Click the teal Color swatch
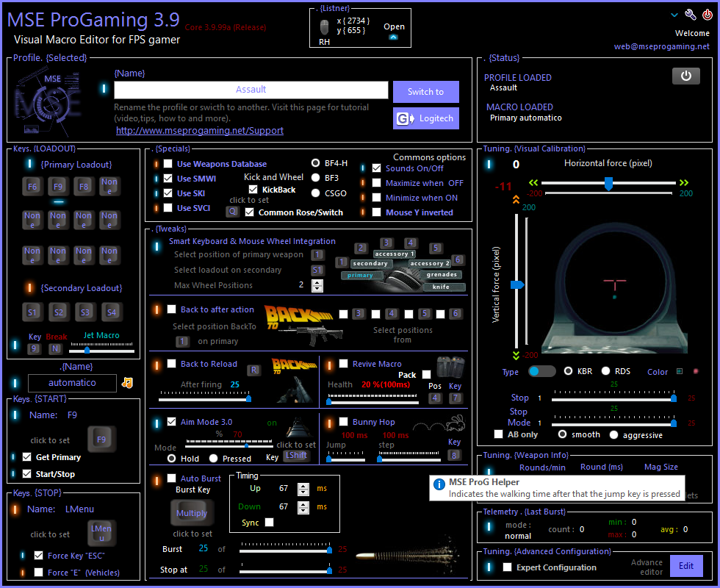Screen dimensions: 720x588 click(x=680, y=371)
